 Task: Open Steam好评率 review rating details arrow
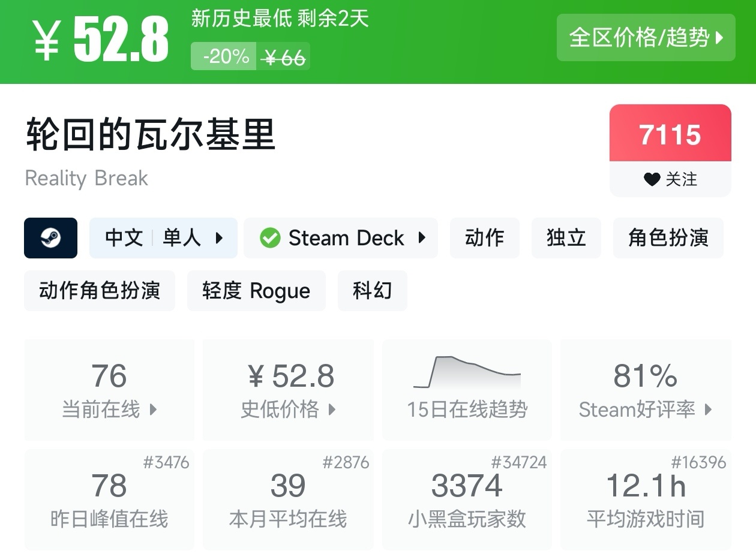pos(708,410)
